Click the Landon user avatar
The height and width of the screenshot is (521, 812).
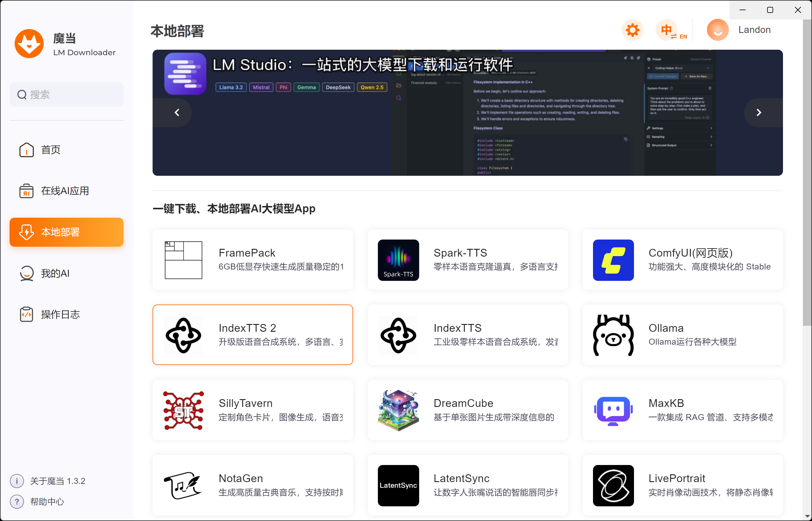(717, 30)
